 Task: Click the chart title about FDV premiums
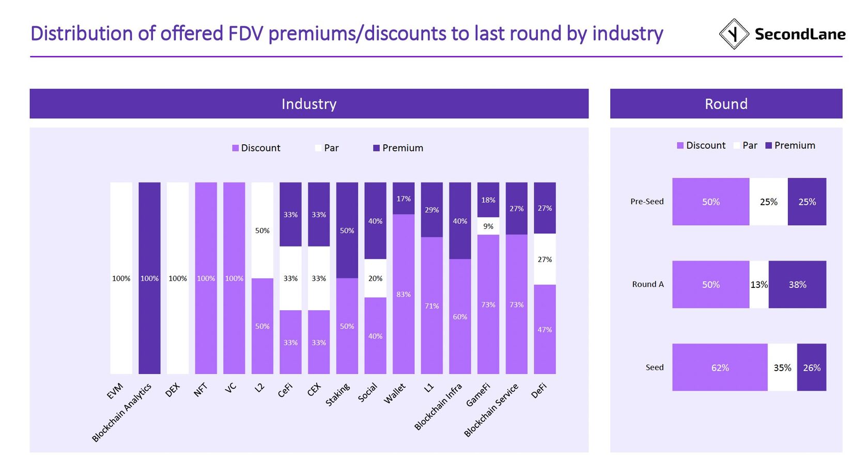(x=347, y=34)
